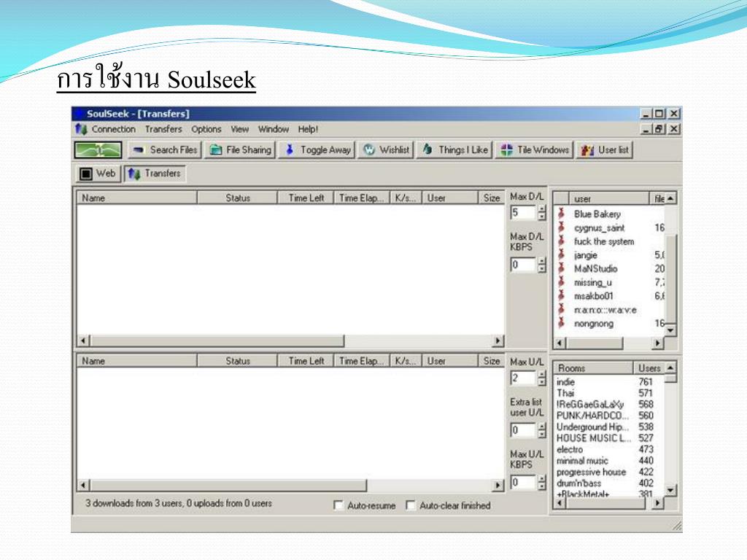The image size is (747, 560).
Task: Open the Help! menu
Action: 309,129
